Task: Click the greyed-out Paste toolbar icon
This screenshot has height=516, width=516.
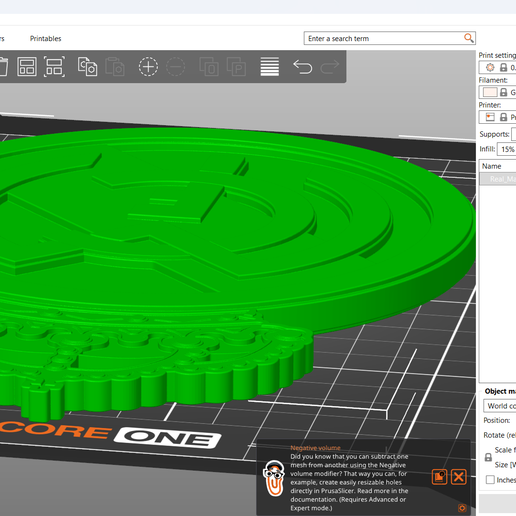Action: point(115,67)
